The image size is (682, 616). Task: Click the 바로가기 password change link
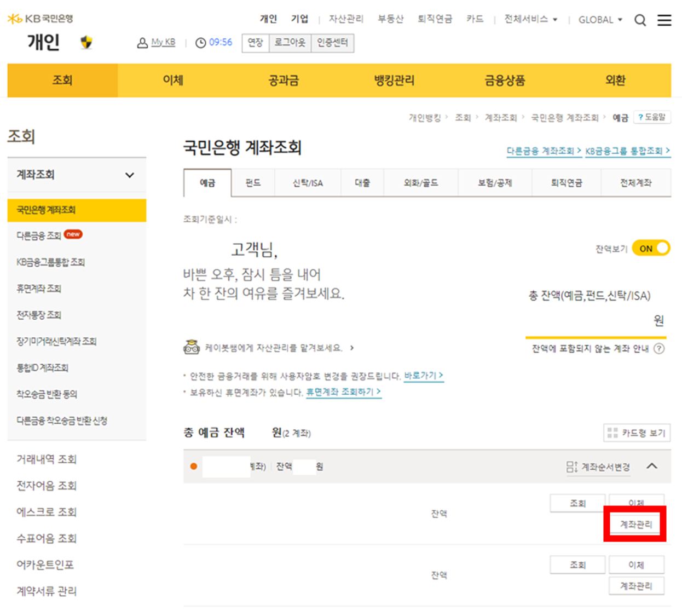424,376
